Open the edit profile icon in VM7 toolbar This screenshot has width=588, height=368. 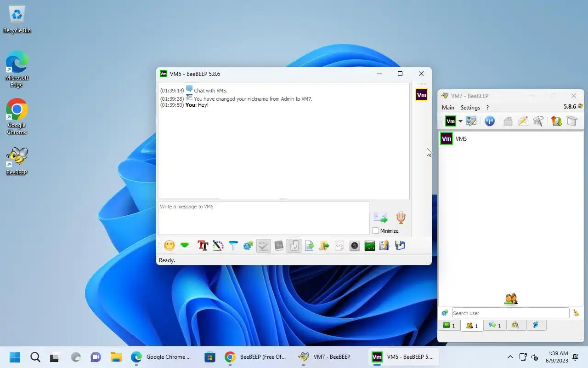[471, 121]
